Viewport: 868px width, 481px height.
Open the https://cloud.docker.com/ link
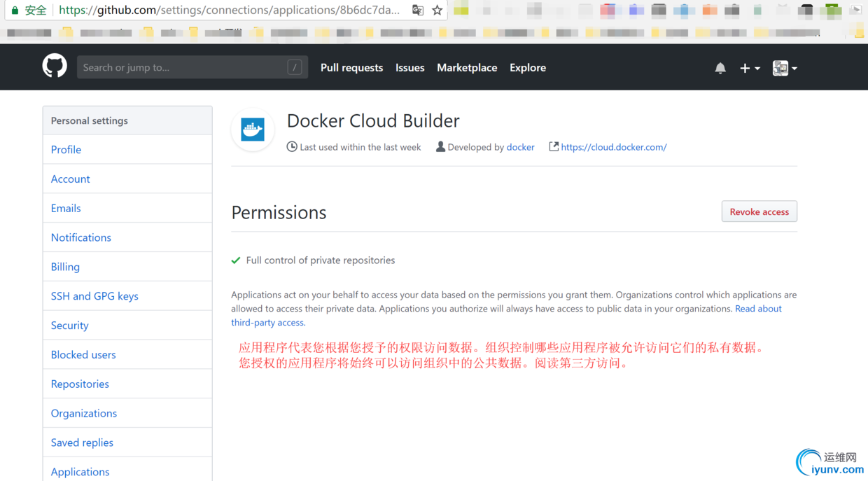(614, 147)
